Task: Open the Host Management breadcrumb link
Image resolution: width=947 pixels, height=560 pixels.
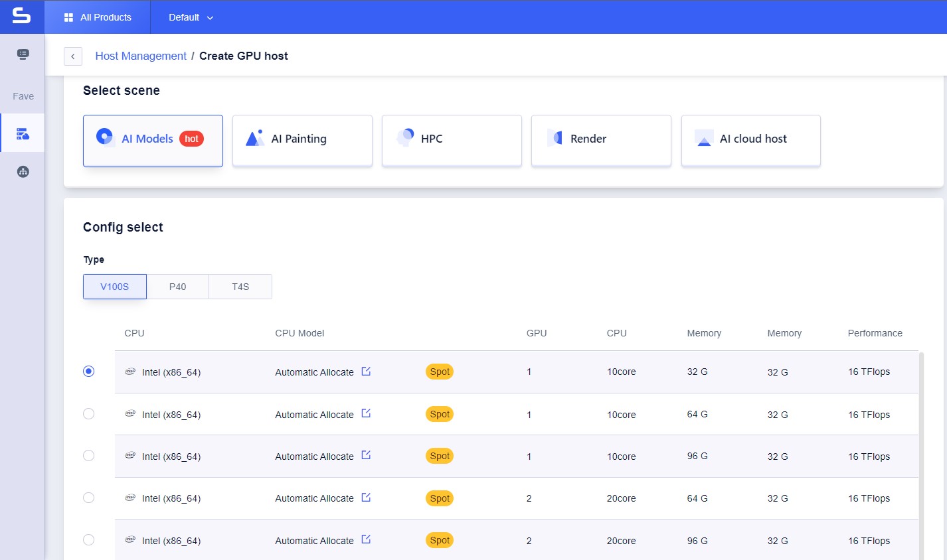Action: (141, 56)
